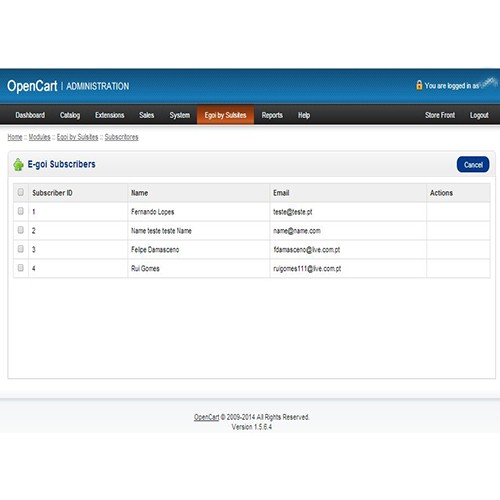Follow the Modules breadcrumb link
Screen dimensions: 500x500
point(39,137)
